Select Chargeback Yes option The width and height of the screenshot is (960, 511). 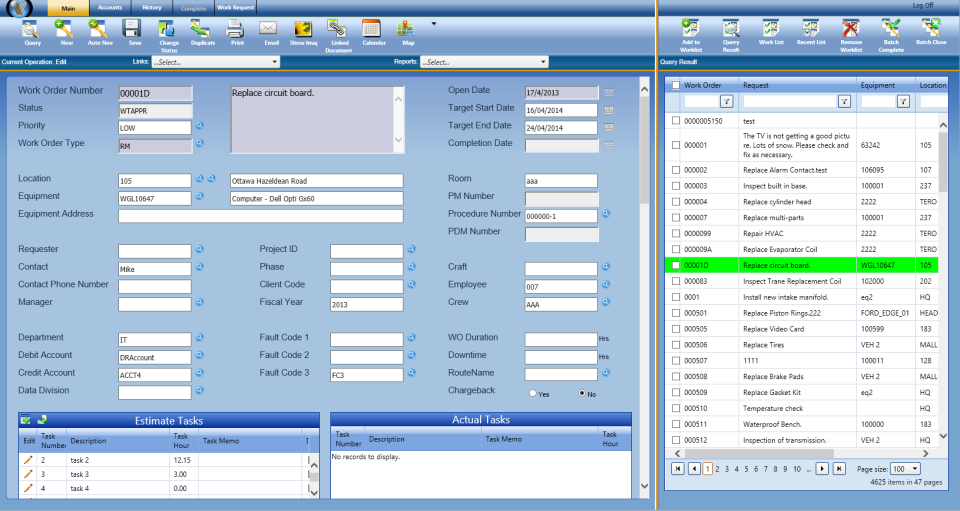pyautogui.click(x=532, y=394)
